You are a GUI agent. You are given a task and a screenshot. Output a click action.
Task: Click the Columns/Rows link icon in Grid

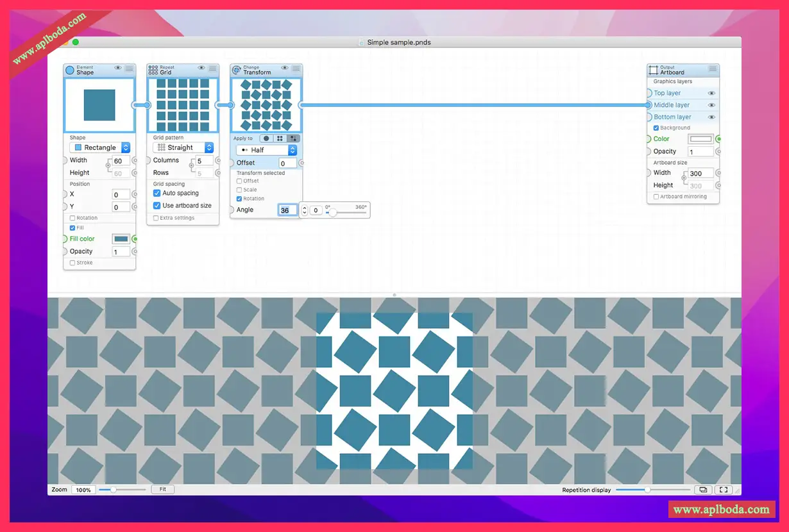pyautogui.click(x=191, y=167)
